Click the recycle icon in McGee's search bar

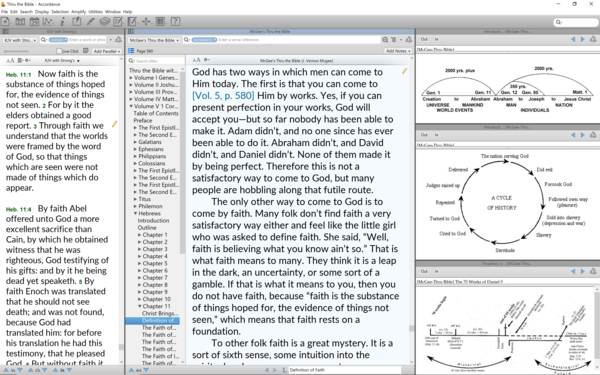point(409,40)
